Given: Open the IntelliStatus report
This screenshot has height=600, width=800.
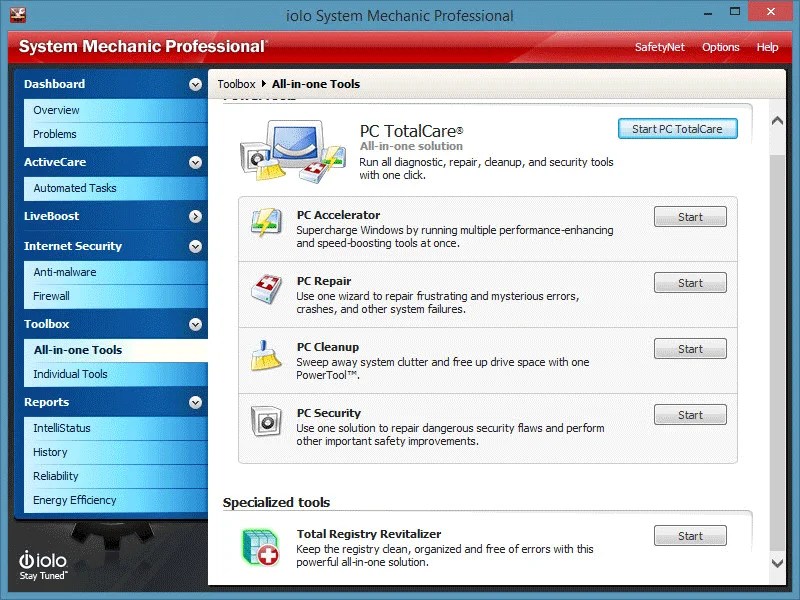Looking at the screenshot, I should [116, 428].
